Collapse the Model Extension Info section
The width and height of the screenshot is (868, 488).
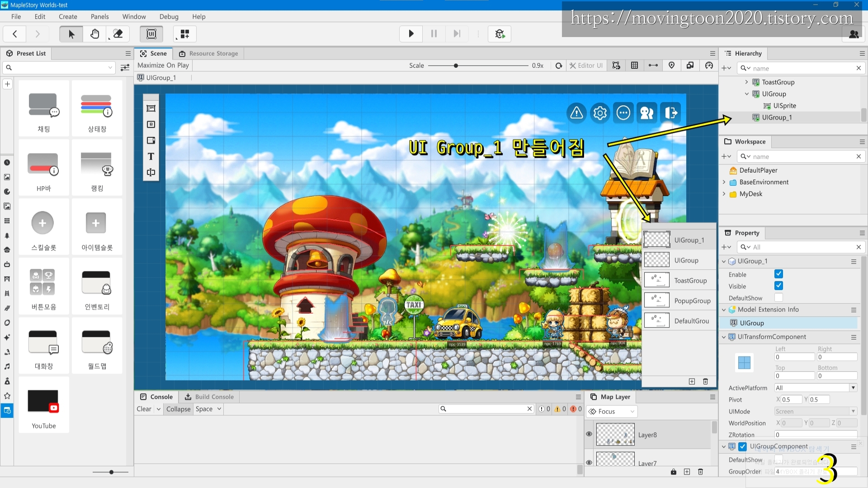point(724,310)
